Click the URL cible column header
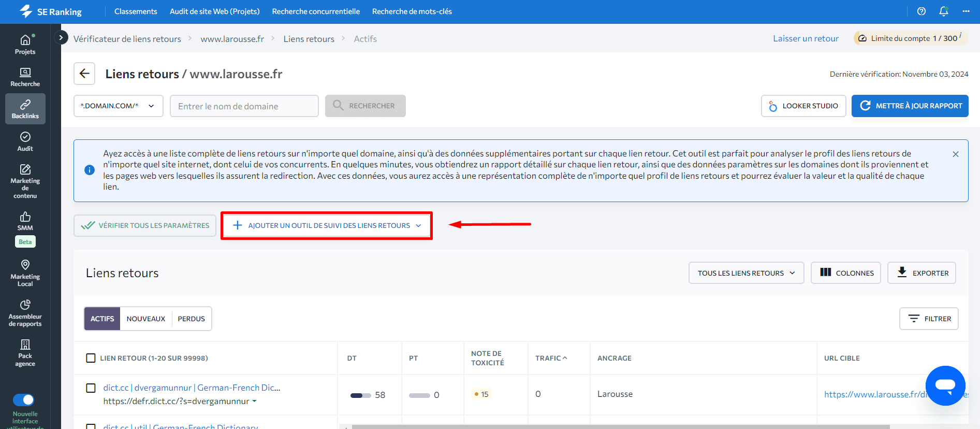The height and width of the screenshot is (429, 980). [842, 358]
